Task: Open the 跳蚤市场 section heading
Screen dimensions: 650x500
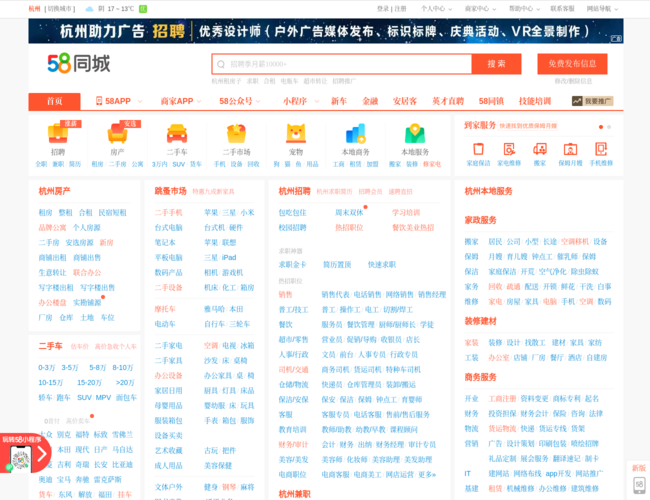Action: 170,191
